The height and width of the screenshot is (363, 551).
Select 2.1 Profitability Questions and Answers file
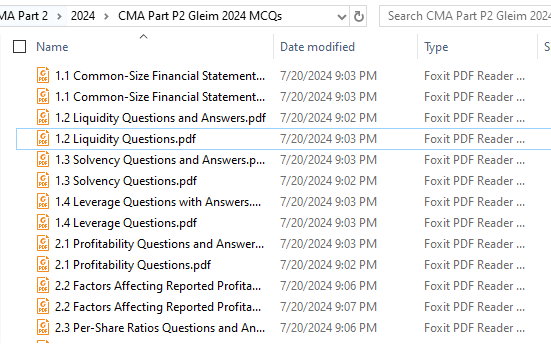(x=159, y=244)
